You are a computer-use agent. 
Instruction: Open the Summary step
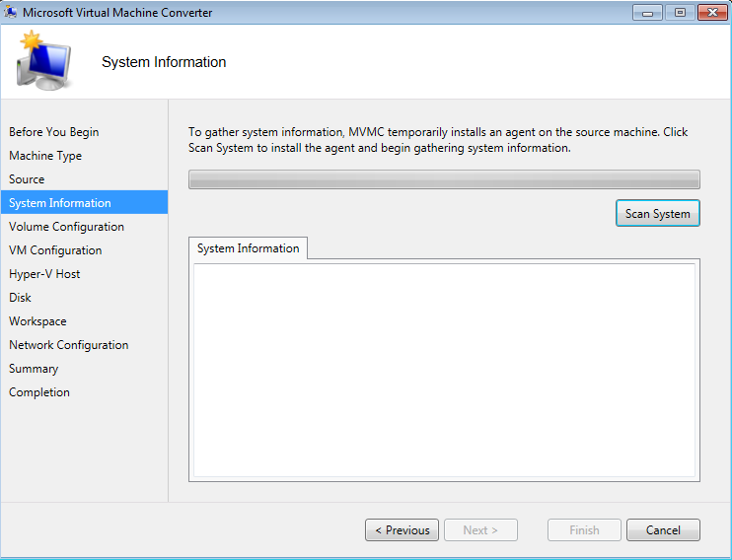click(x=34, y=369)
